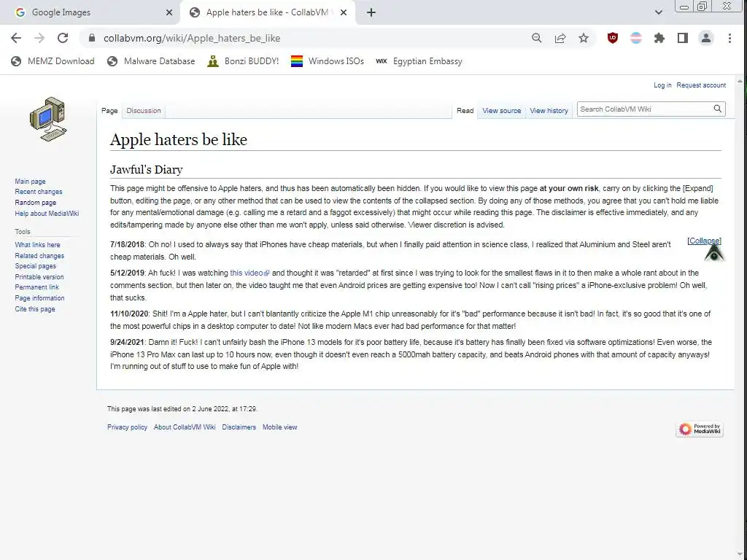Click Cite this page link
This screenshot has width=747, height=560.
point(35,309)
